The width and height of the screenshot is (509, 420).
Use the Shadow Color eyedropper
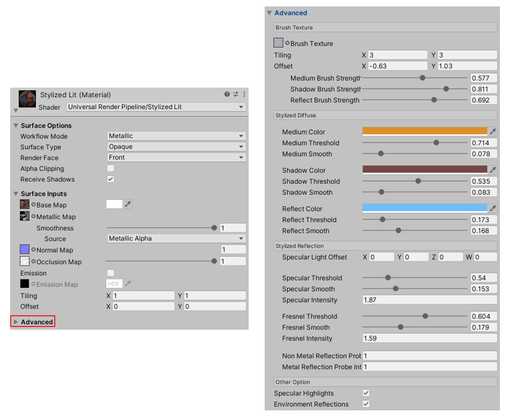(x=493, y=169)
